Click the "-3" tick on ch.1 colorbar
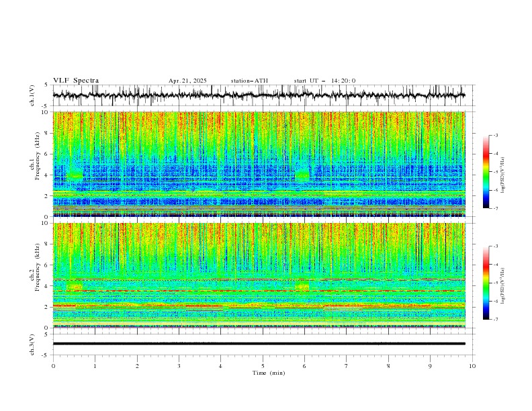This screenshot has width=532, height=411. click(495, 135)
